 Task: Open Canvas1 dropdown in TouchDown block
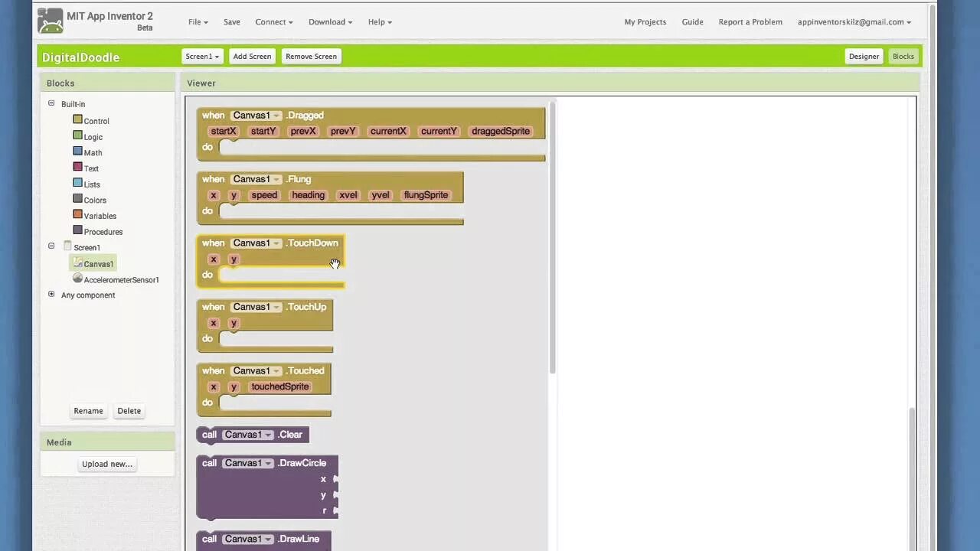(256, 243)
